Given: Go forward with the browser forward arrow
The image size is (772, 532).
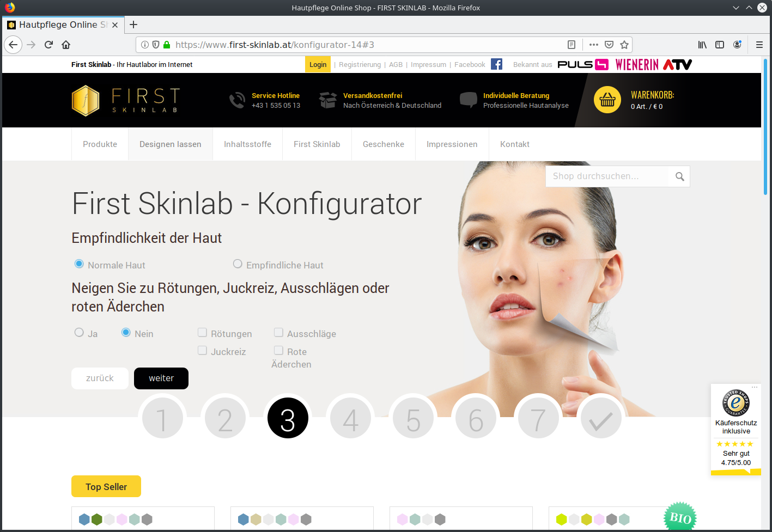Looking at the screenshot, I should 31,45.
